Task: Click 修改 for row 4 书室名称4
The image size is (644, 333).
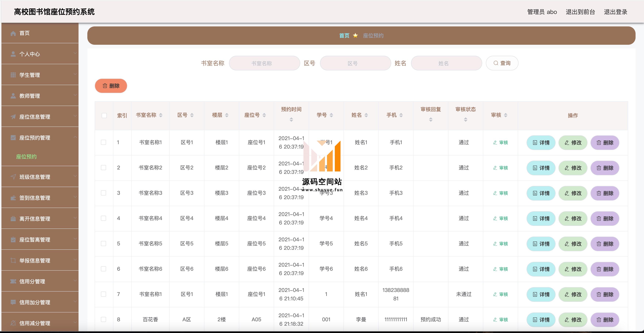Action: 573,219
